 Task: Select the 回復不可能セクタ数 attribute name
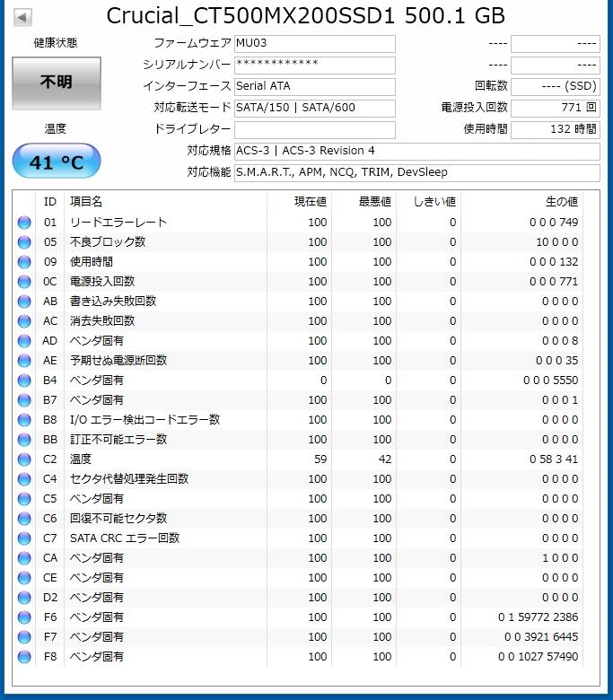coord(118,519)
